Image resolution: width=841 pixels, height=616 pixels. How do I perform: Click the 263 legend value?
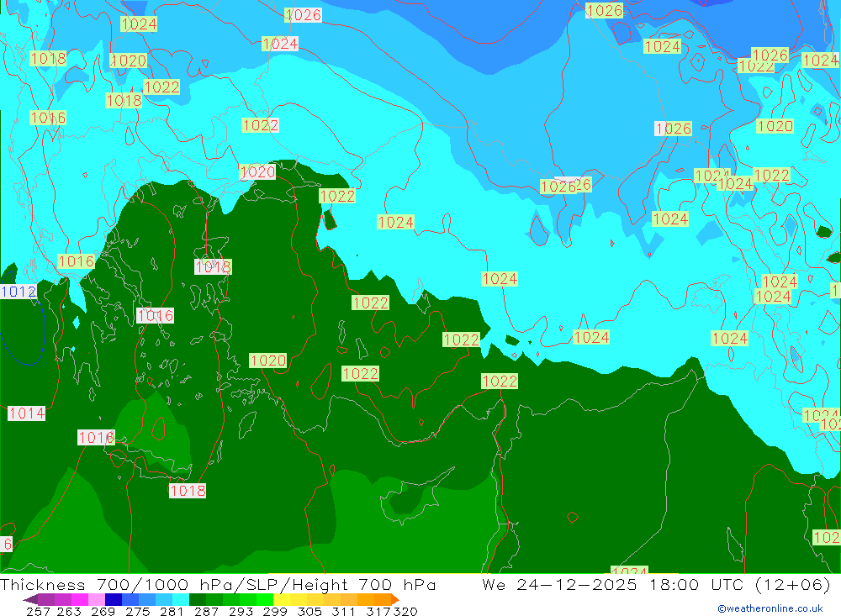69,611
